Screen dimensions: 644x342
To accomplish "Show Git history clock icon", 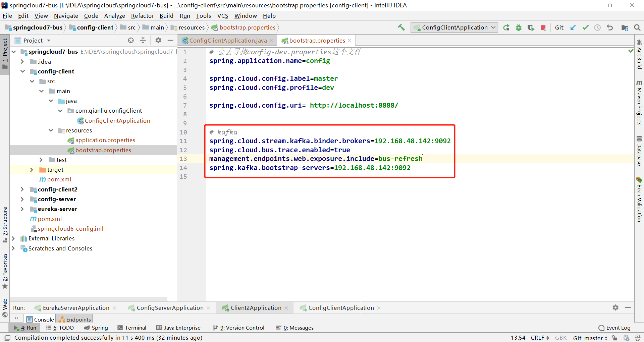I will 597,27.
